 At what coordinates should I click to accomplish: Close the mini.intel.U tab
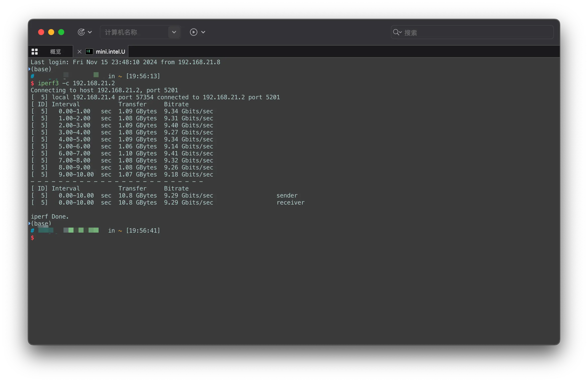(x=79, y=52)
